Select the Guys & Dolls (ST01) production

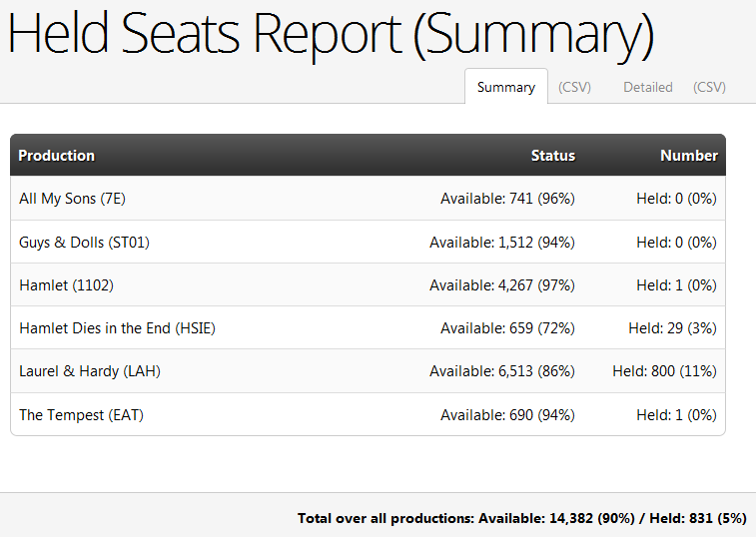[x=84, y=242]
